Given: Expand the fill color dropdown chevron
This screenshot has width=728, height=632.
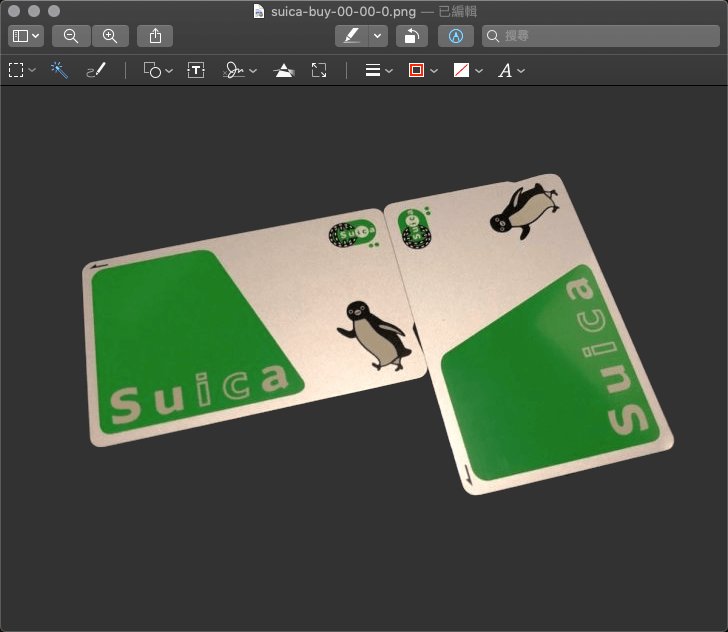Looking at the screenshot, I should pos(479,71).
